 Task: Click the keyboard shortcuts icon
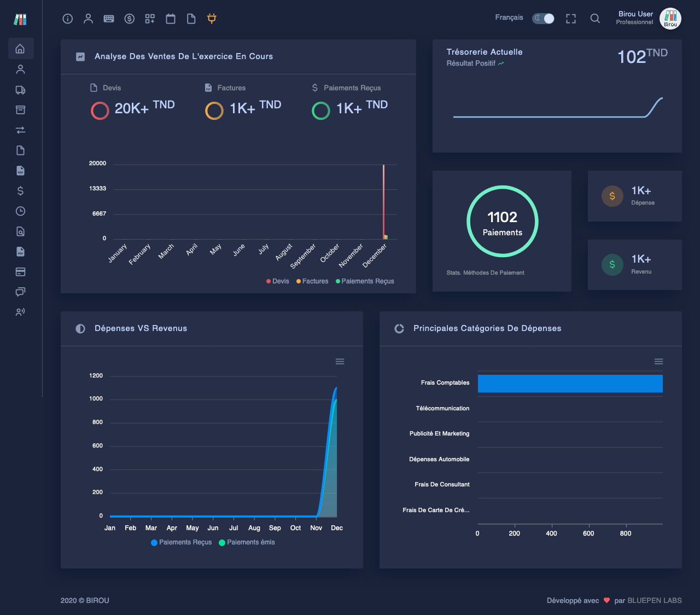[x=109, y=19]
